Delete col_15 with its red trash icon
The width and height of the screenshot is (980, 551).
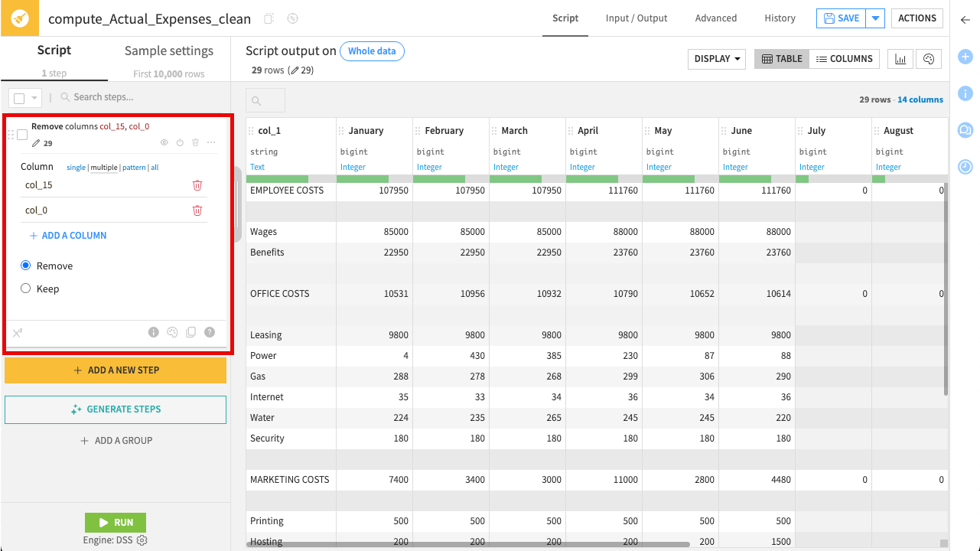(197, 185)
